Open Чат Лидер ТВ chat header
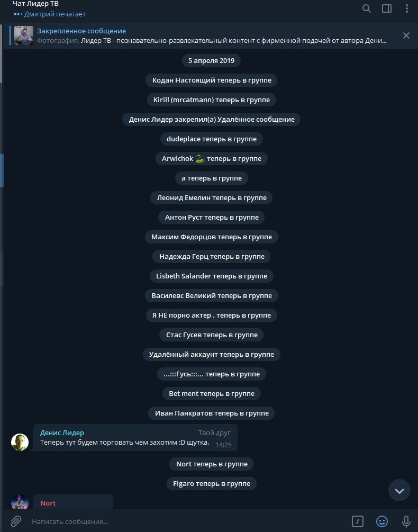Image resolution: width=418 pixels, height=532 pixels. pyautogui.click(x=35, y=4)
